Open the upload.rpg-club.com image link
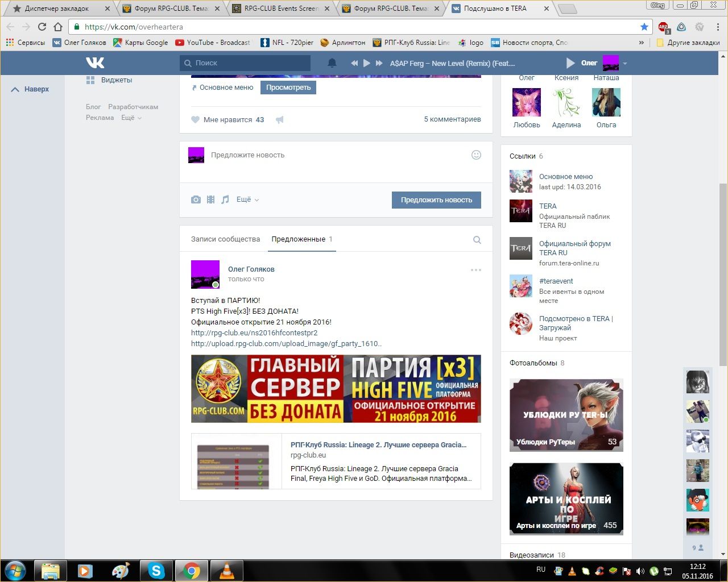Image resolution: width=728 pixels, height=582 pixels. point(286,344)
